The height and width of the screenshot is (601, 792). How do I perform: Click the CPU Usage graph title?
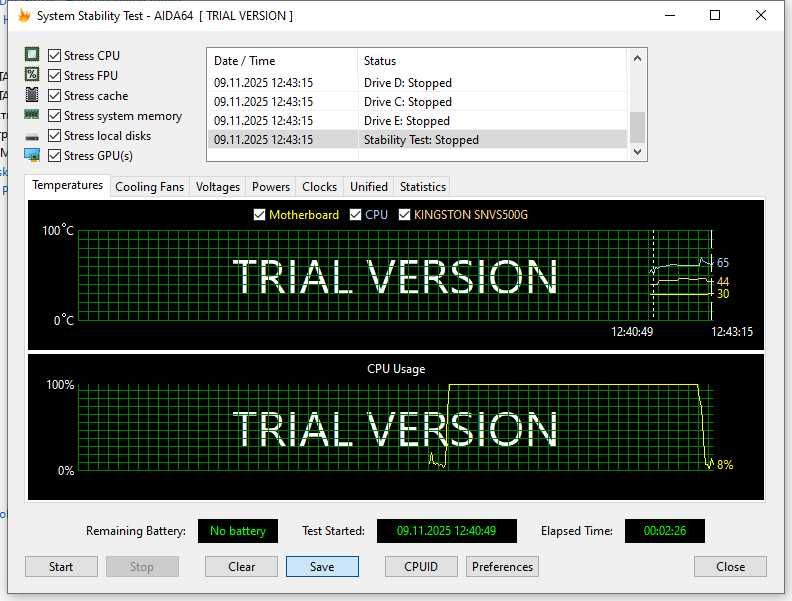(x=396, y=369)
